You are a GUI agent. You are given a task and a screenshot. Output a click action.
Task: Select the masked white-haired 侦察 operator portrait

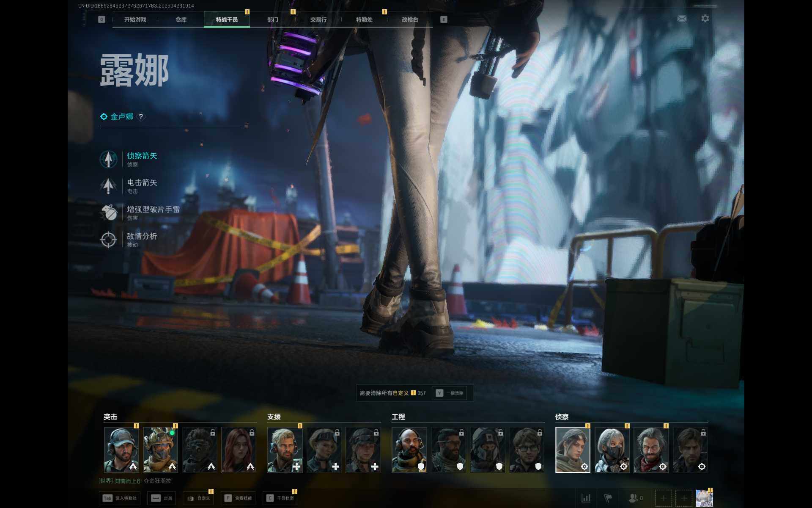[x=612, y=449]
